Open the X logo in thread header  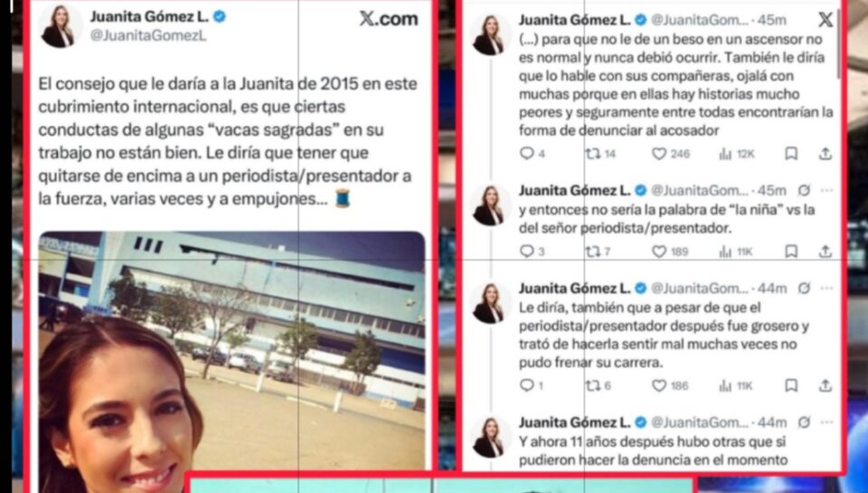coord(825,20)
